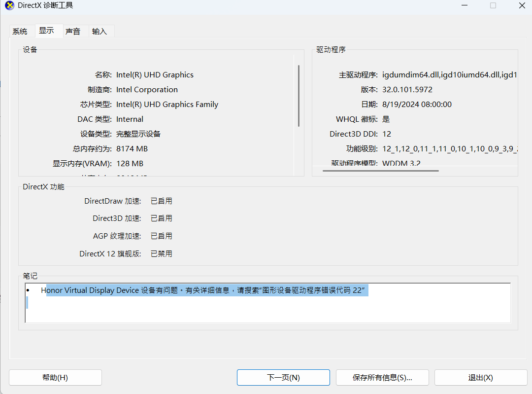Click 保存所有信息(S) to save all info
Image resolution: width=532 pixels, height=394 pixels.
(382, 377)
